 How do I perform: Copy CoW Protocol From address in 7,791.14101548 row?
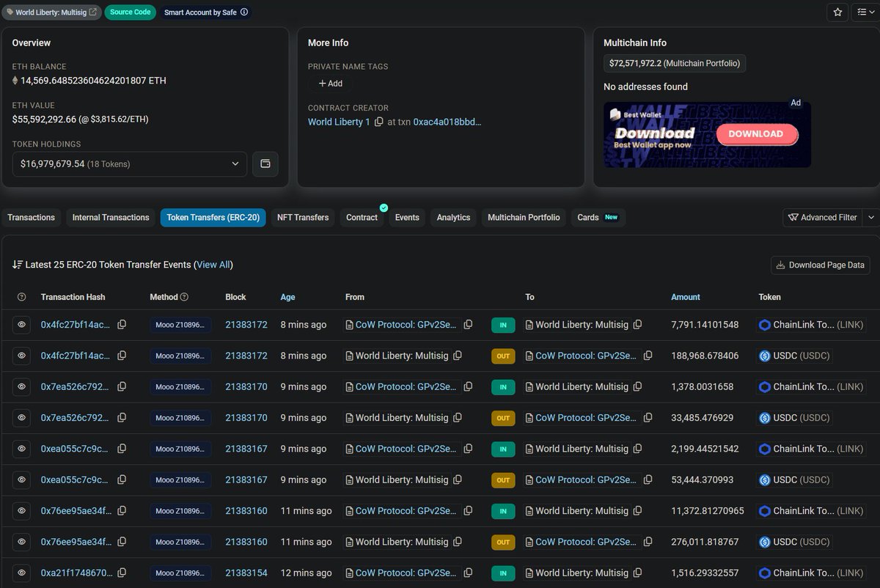(x=468, y=324)
